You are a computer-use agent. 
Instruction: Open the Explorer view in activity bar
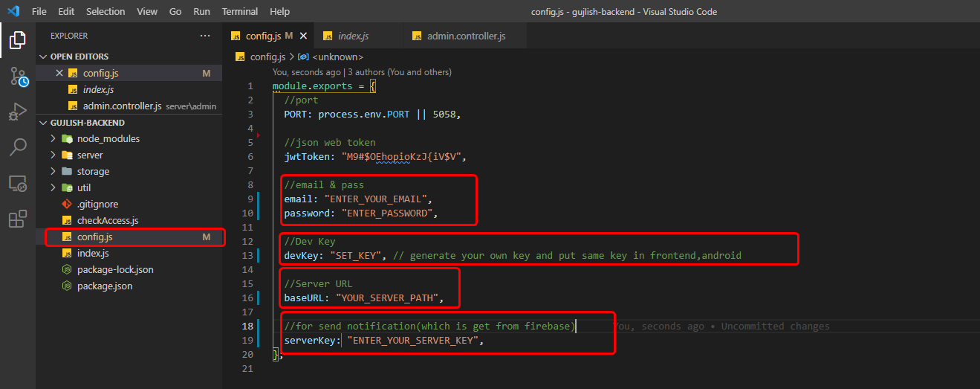click(17, 40)
